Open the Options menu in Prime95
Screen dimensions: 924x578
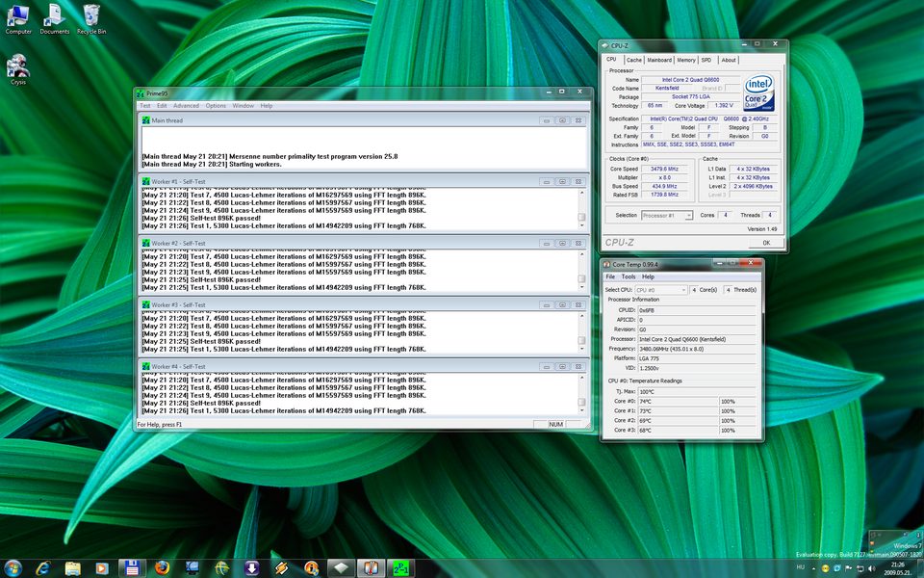pos(216,106)
